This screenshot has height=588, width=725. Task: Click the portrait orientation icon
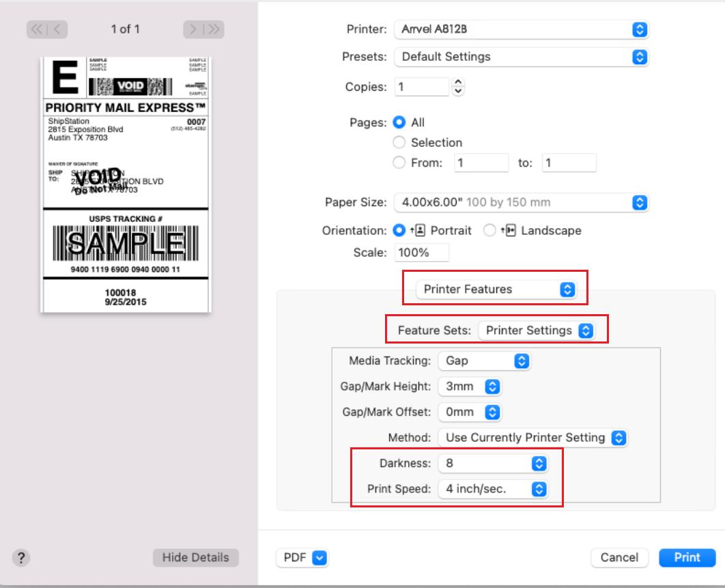419,230
